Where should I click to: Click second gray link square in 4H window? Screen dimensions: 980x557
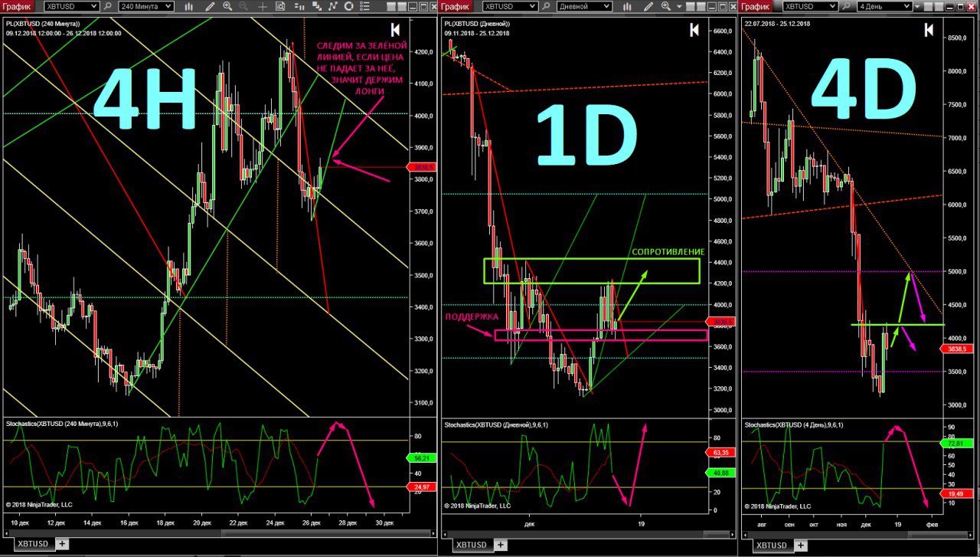pos(402,7)
